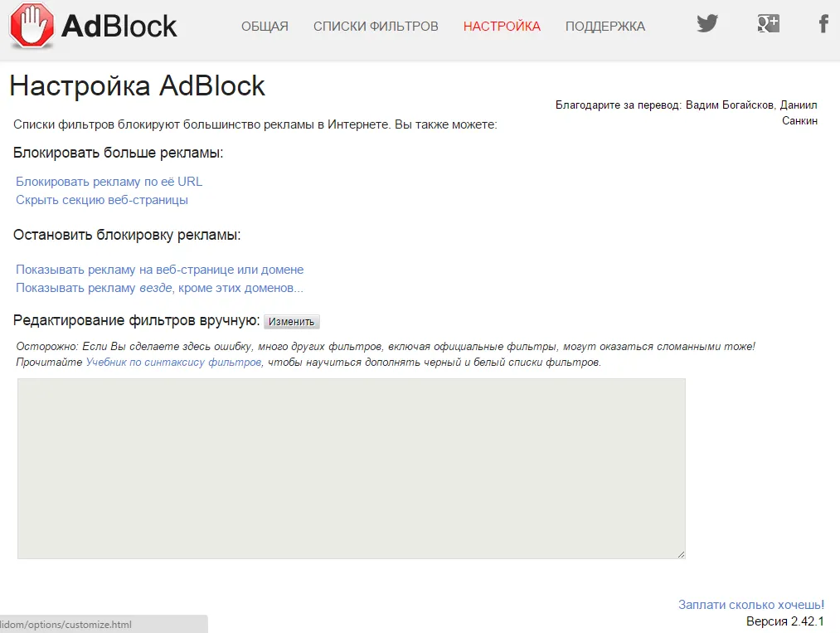
Task: Open the Google+ icon link
Action: point(768,23)
